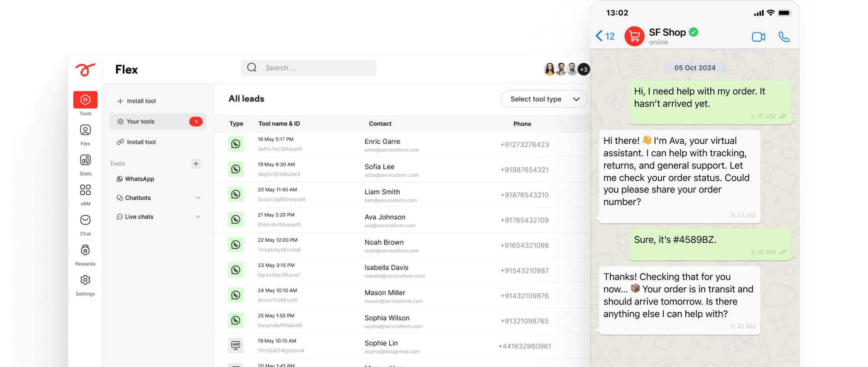Open the Select tool type dropdown
The height and width of the screenshot is (367, 868).
[x=544, y=99]
